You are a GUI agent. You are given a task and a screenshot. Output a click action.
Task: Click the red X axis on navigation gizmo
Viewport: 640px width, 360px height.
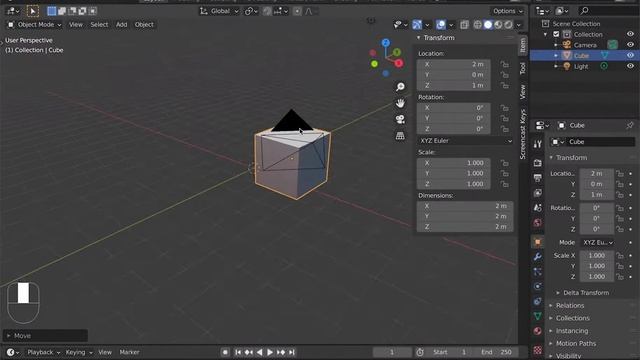[399, 63]
